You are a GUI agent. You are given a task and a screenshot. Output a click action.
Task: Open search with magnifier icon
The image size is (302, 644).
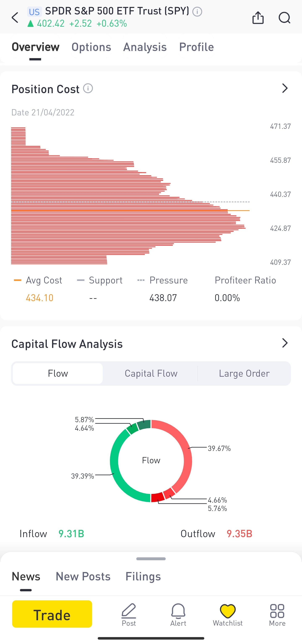coord(284,18)
